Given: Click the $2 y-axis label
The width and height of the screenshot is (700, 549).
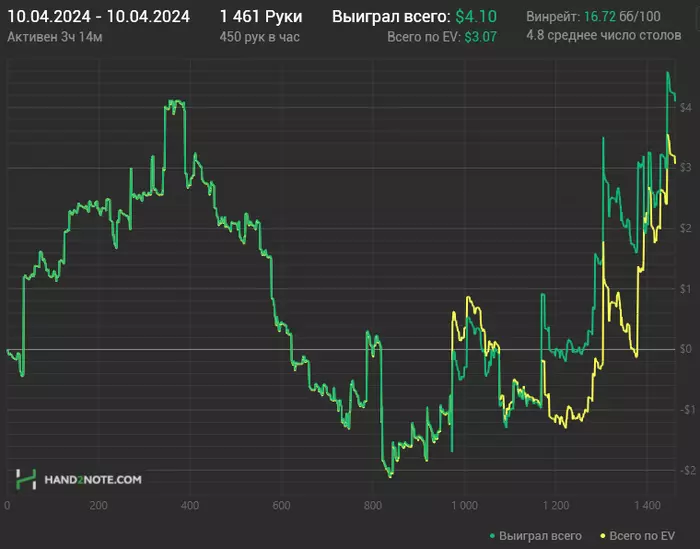Looking at the screenshot, I should [686, 228].
